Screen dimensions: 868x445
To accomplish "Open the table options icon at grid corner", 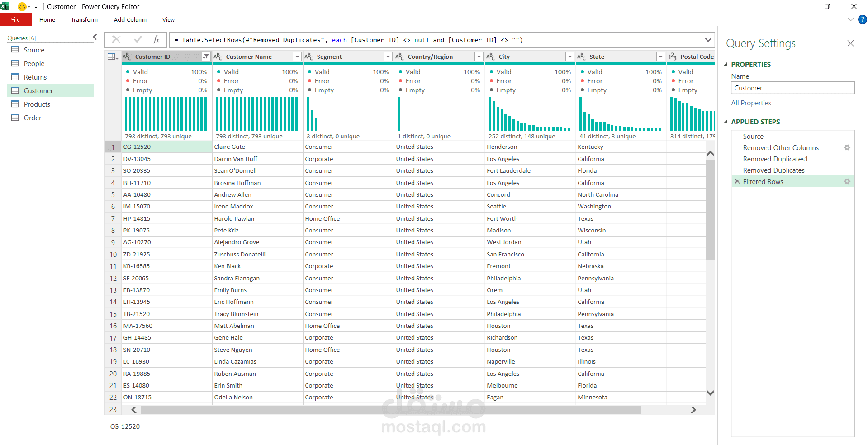I will click(113, 57).
